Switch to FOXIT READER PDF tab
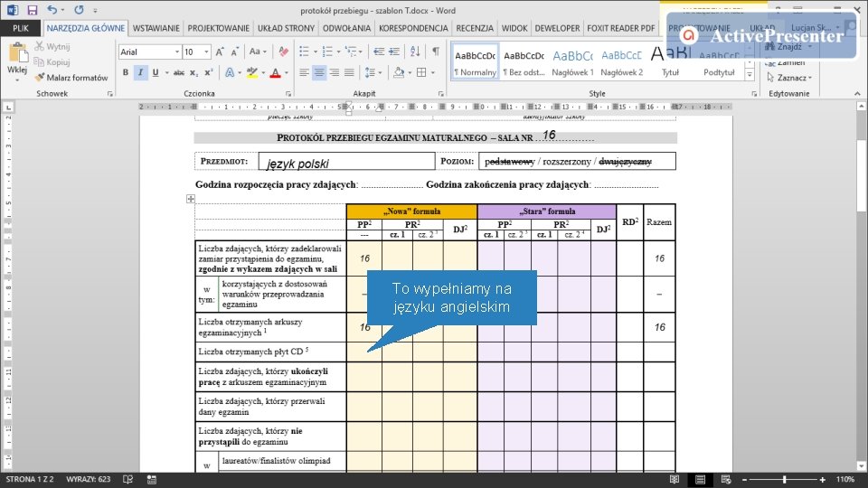 tap(620, 28)
